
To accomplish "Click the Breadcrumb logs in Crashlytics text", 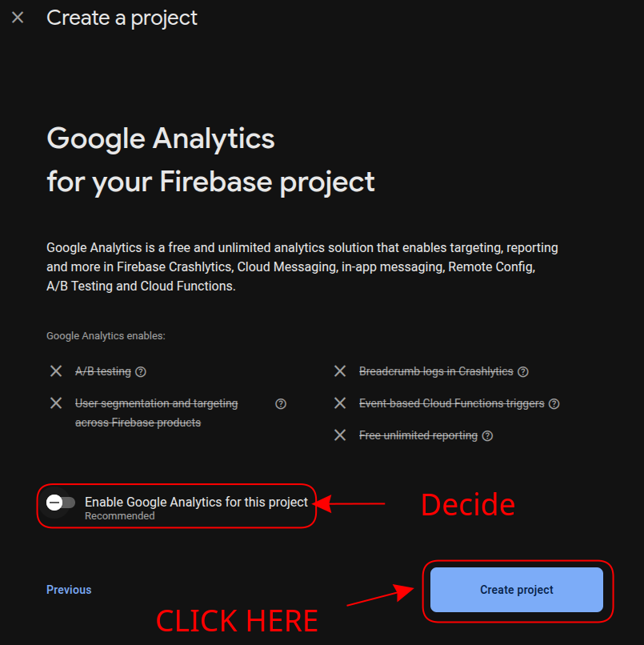I will click(436, 371).
